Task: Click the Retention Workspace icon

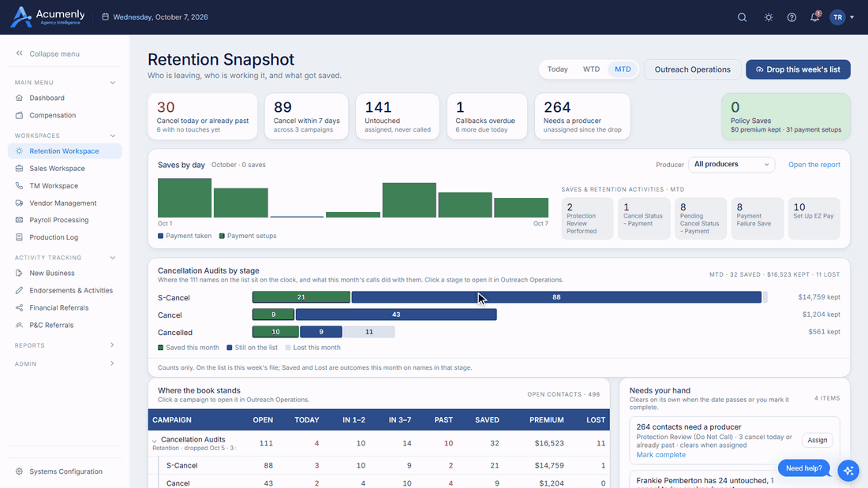Action: (20, 151)
